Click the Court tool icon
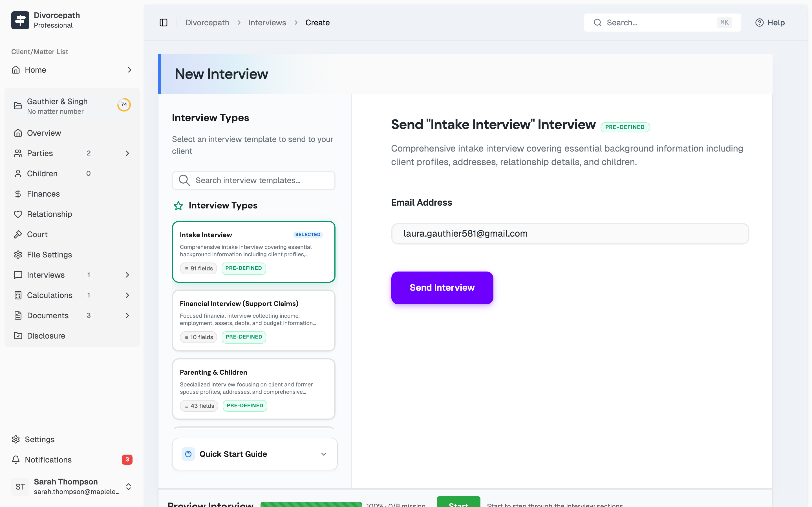This screenshot has height=507, width=812. point(18,234)
